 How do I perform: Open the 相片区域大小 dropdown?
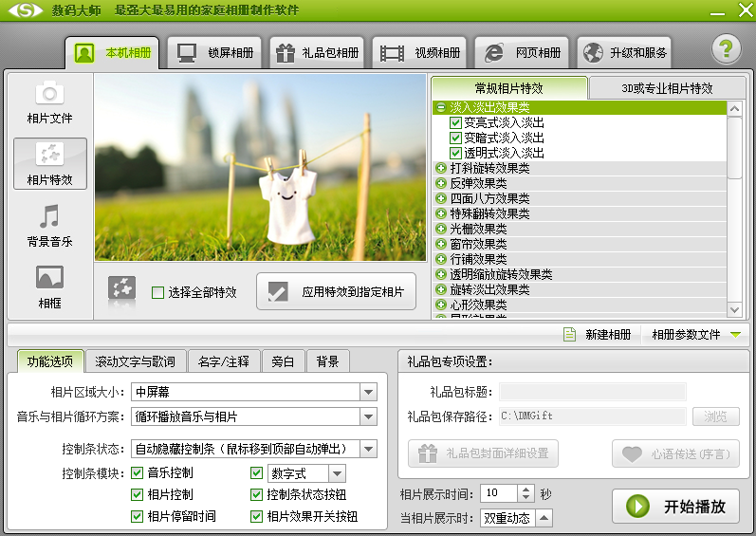coord(368,392)
